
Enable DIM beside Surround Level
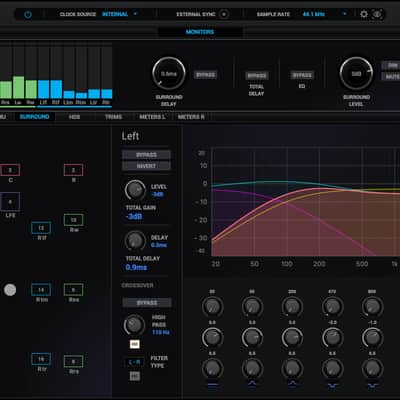click(x=392, y=65)
